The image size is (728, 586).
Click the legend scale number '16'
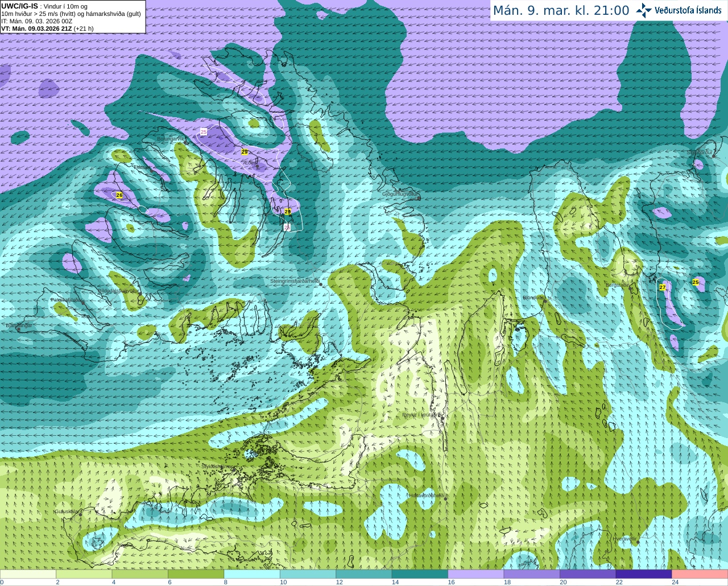click(x=451, y=582)
